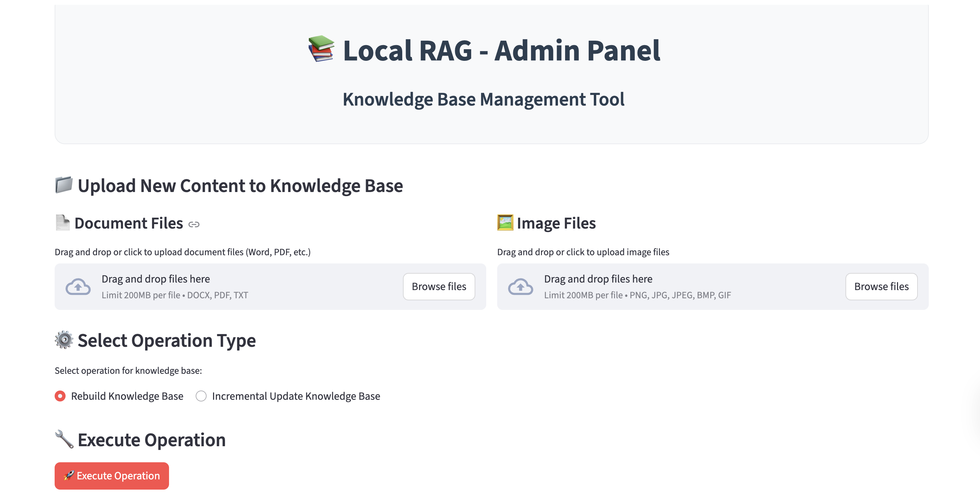Viewport: 980px width, 492px height.
Task: Click the wrench icon beside Execute Operation heading
Action: point(64,439)
